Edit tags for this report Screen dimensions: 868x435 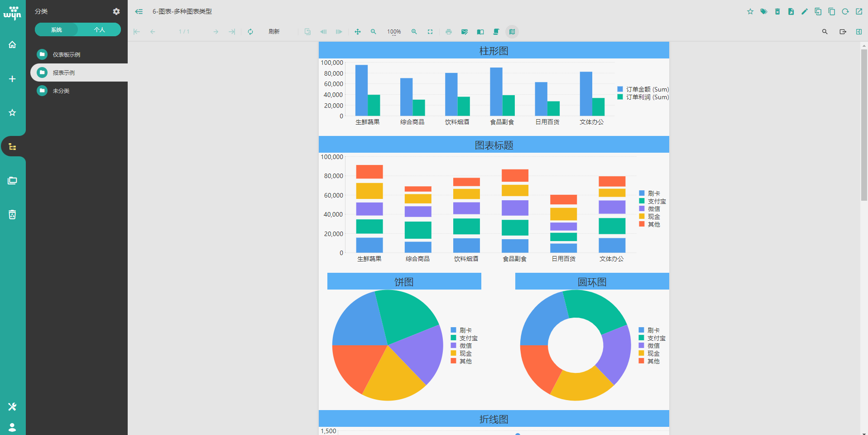[x=764, y=11]
